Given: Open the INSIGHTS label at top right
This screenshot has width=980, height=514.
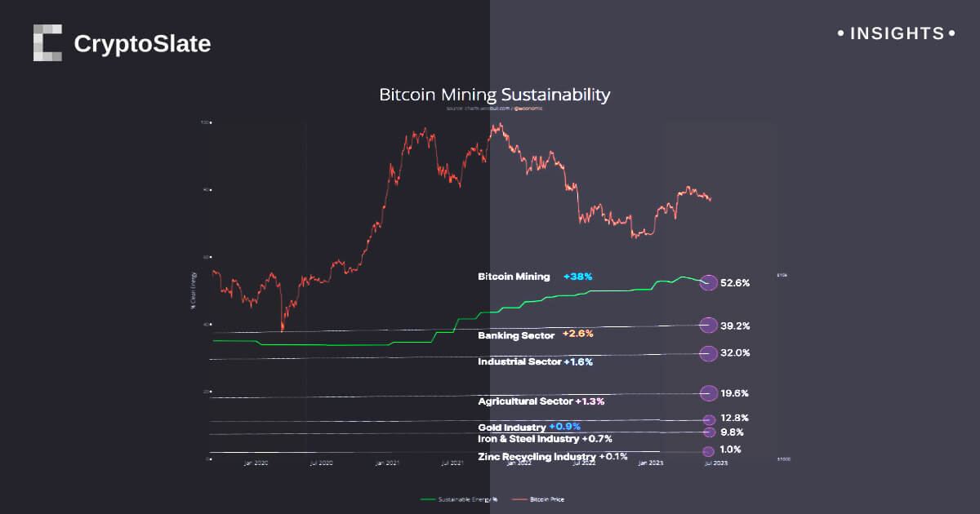Looking at the screenshot, I should (897, 34).
